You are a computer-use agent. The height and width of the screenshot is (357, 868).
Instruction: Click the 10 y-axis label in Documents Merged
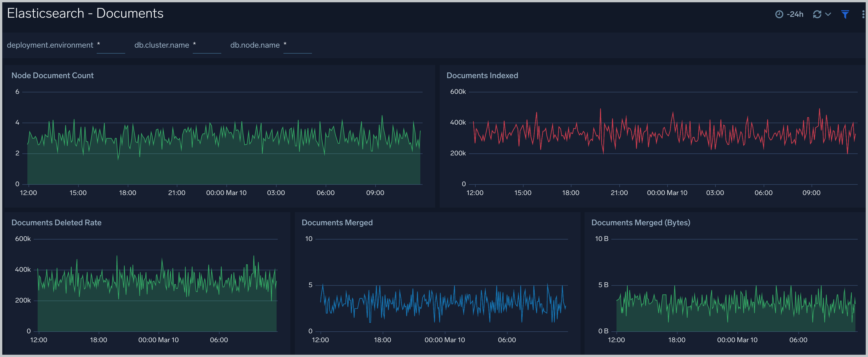coord(309,239)
